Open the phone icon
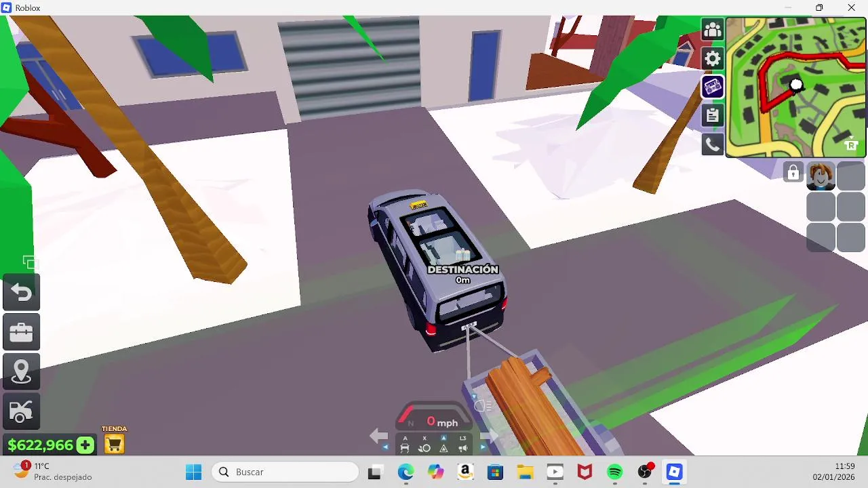The height and width of the screenshot is (488, 868). coord(712,144)
